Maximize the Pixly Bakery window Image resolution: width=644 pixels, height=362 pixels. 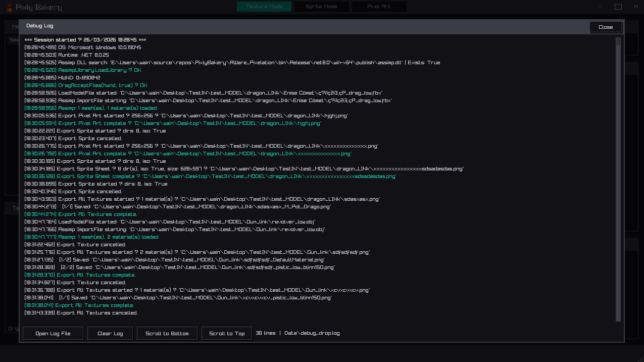[618, 7]
